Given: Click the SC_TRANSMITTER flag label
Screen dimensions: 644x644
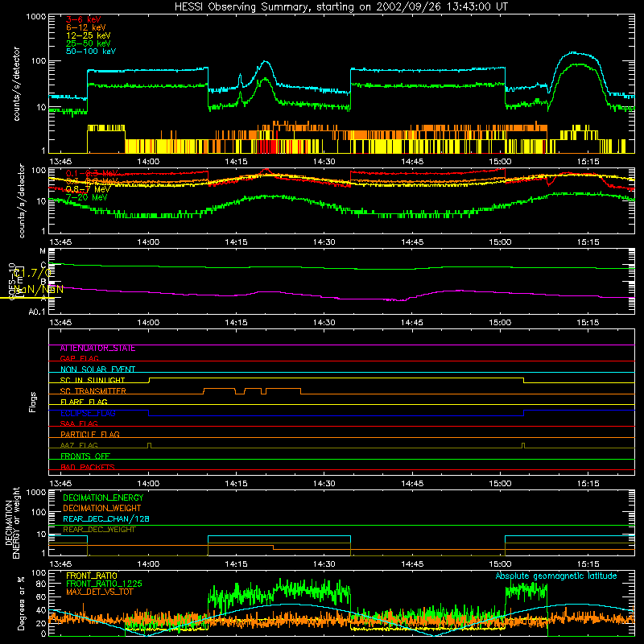Looking at the screenshot, I should coord(93,391).
